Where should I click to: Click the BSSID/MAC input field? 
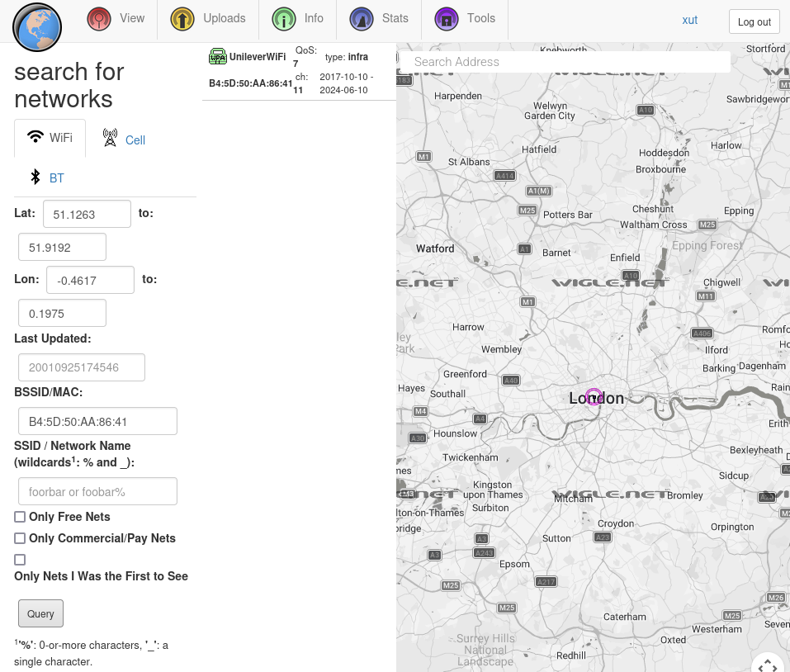[97, 421]
